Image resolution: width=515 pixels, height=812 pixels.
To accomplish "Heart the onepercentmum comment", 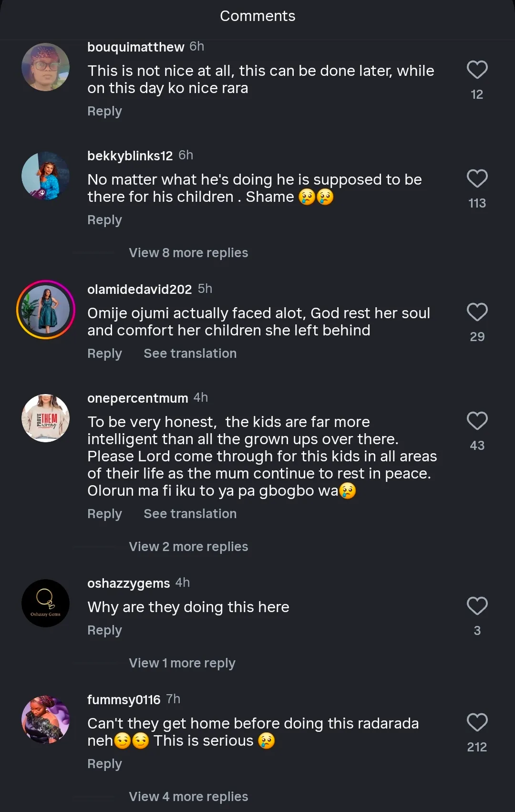I will (x=477, y=421).
